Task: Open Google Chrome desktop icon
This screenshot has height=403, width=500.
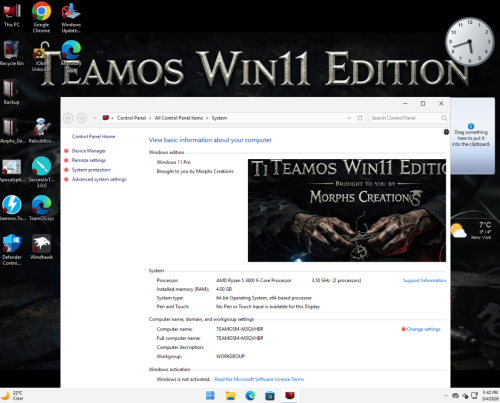Action: 41,17
